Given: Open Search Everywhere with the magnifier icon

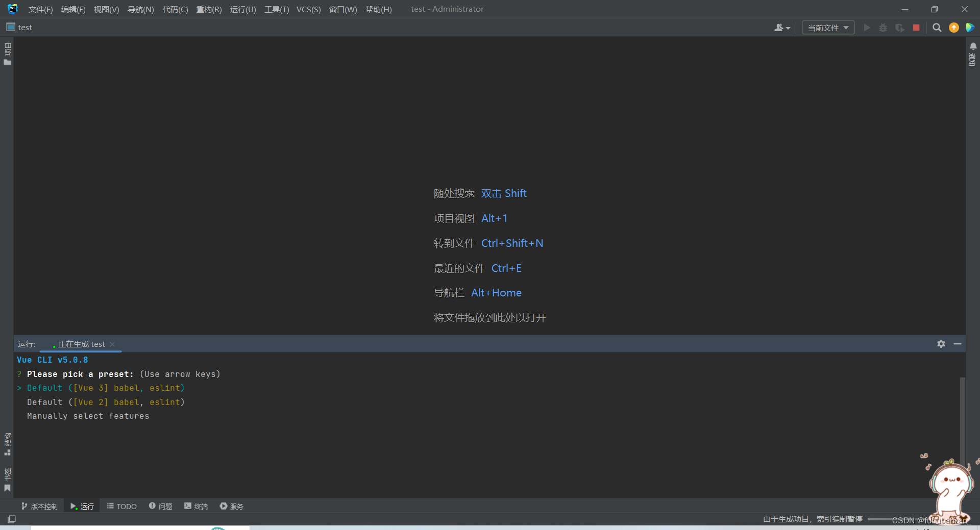Looking at the screenshot, I should pyautogui.click(x=937, y=28).
